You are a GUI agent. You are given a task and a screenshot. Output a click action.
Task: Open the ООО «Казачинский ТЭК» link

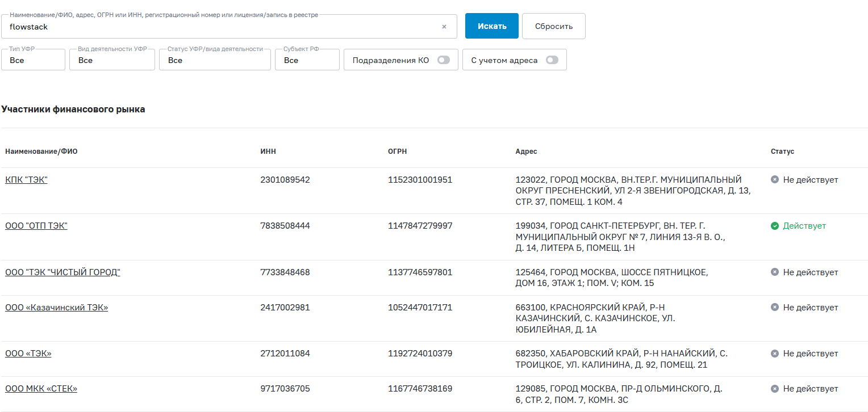coord(56,308)
